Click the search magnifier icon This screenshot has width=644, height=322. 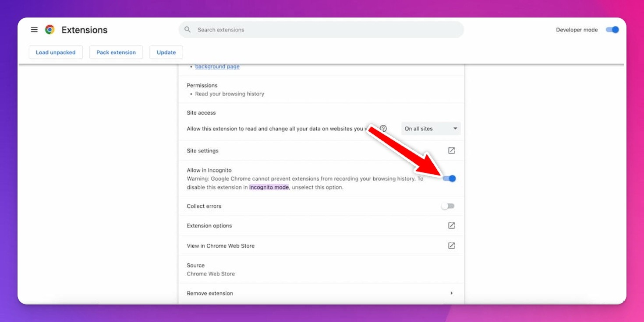(188, 30)
